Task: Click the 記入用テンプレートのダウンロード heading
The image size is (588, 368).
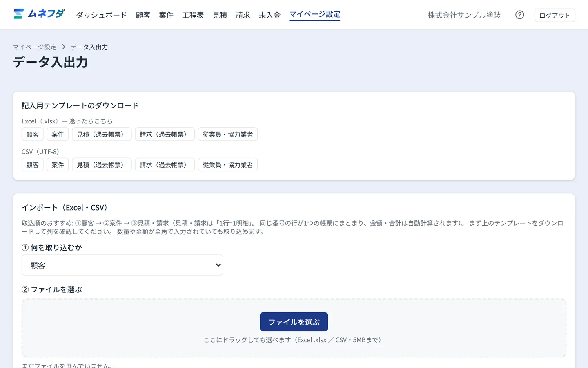Action: click(x=80, y=105)
